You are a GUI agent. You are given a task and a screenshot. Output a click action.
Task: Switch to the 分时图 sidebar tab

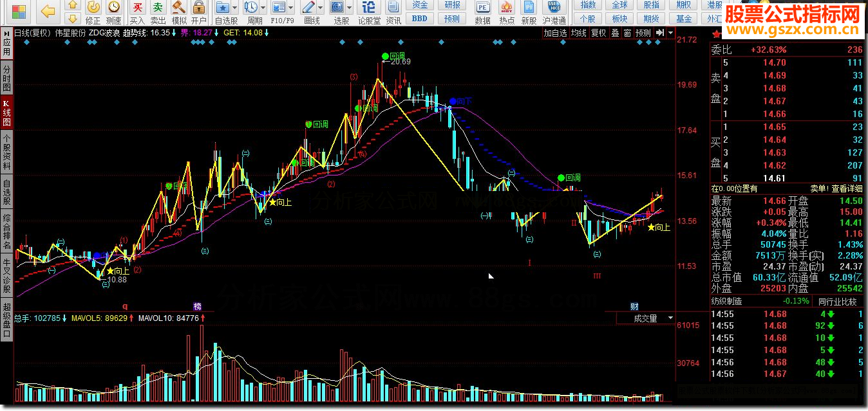point(6,78)
